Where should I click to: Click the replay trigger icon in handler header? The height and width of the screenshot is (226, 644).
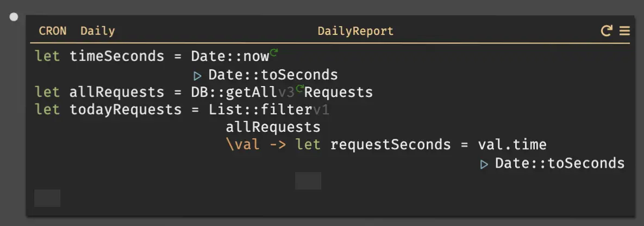(607, 31)
